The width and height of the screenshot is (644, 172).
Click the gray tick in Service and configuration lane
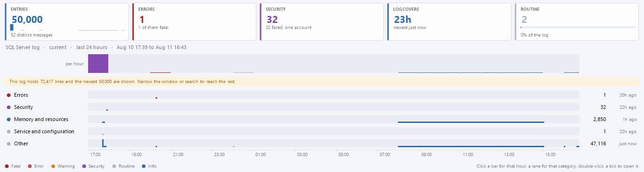[x=103, y=134]
